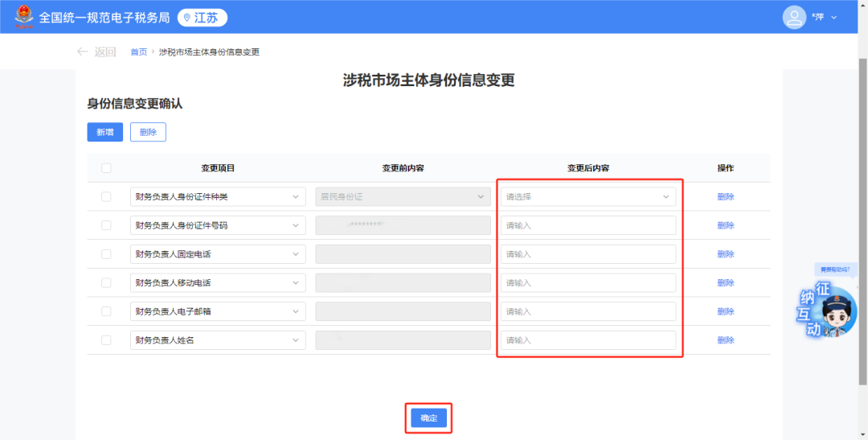
Task: Focus the new 移动电话 input field
Action: pos(588,282)
